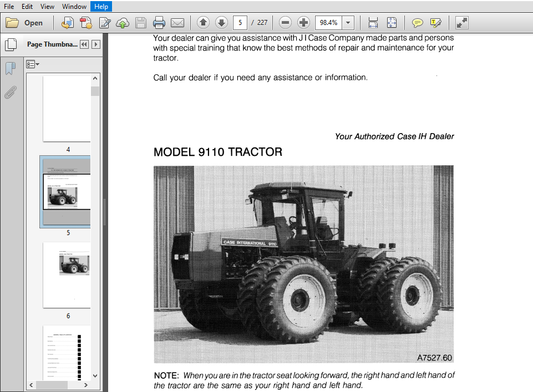The image size is (533, 392).
Task: Click the total pages 227 text
Action: tap(262, 23)
